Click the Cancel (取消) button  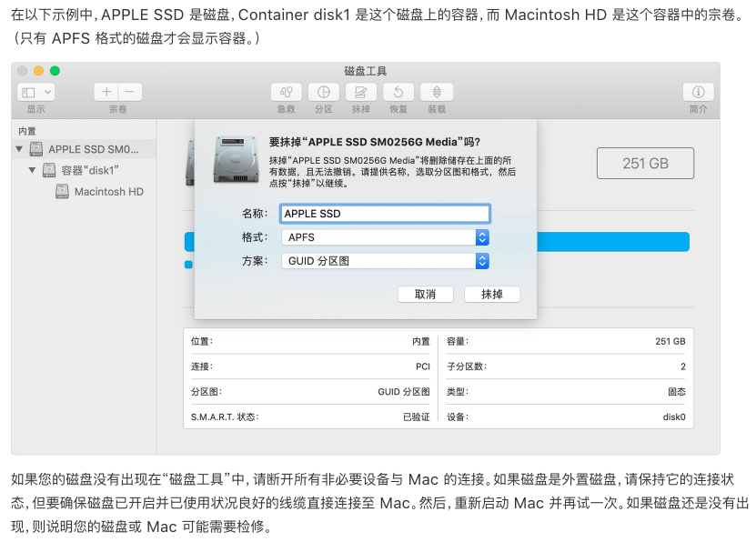(425, 295)
